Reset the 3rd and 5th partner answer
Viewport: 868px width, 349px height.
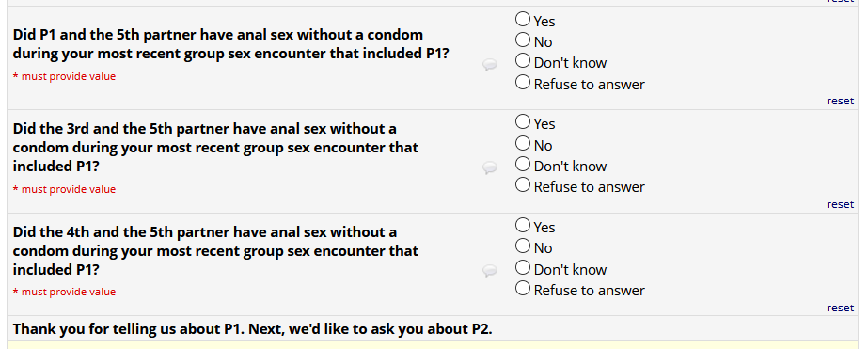(841, 204)
